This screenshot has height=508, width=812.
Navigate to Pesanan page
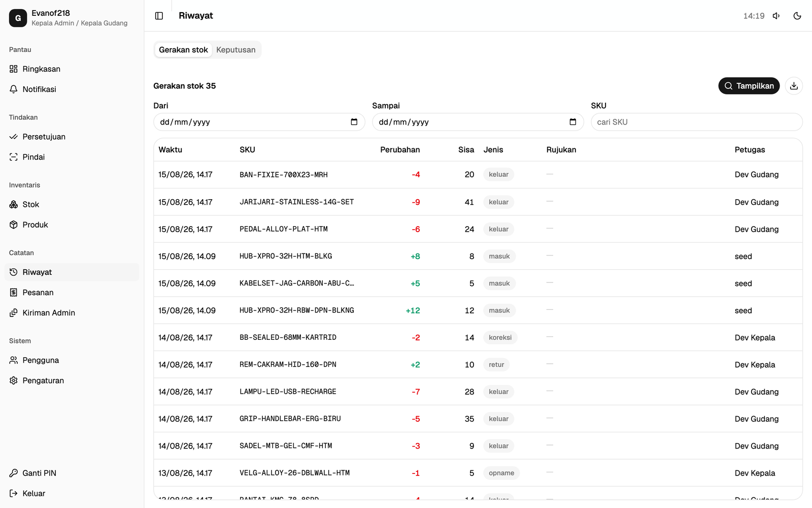(72, 293)
